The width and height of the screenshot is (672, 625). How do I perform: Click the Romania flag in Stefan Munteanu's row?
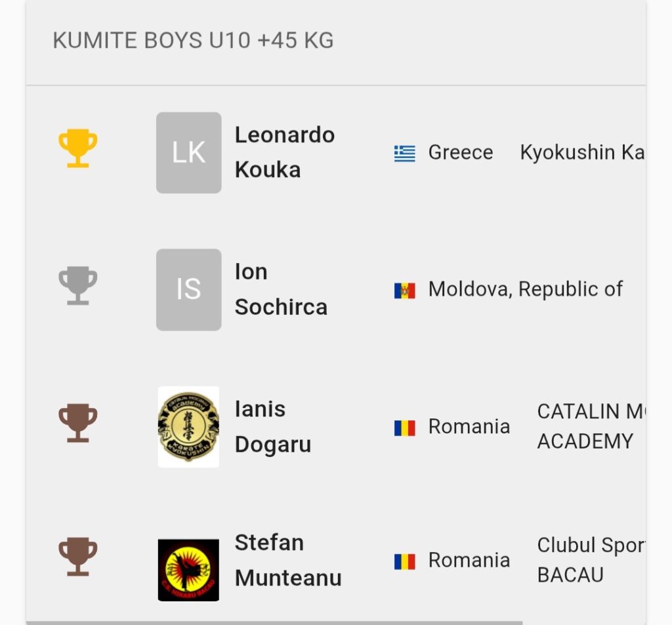click(x=404, y=561)
